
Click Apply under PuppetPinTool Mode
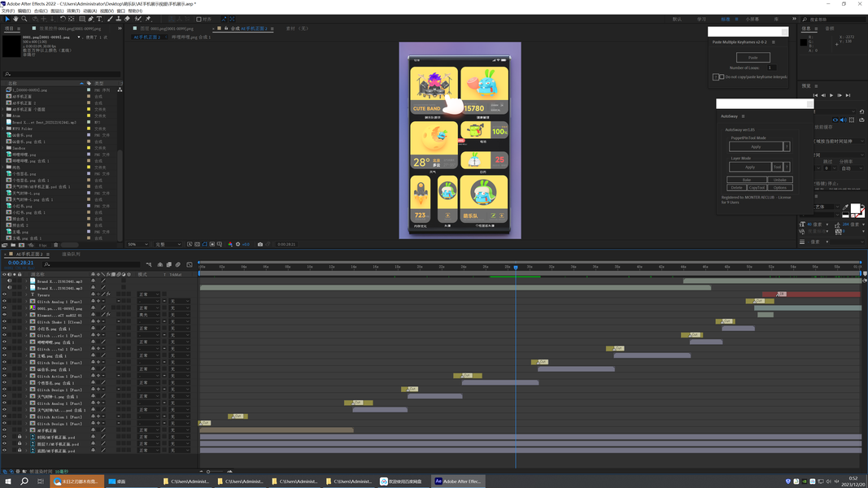[756, 146]
